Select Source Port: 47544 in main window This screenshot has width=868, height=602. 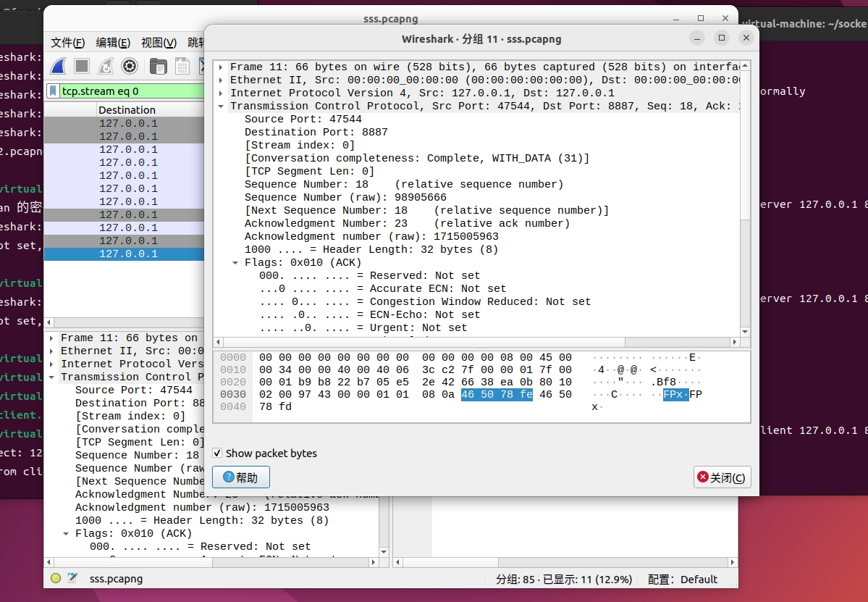[x=133, y=390]
